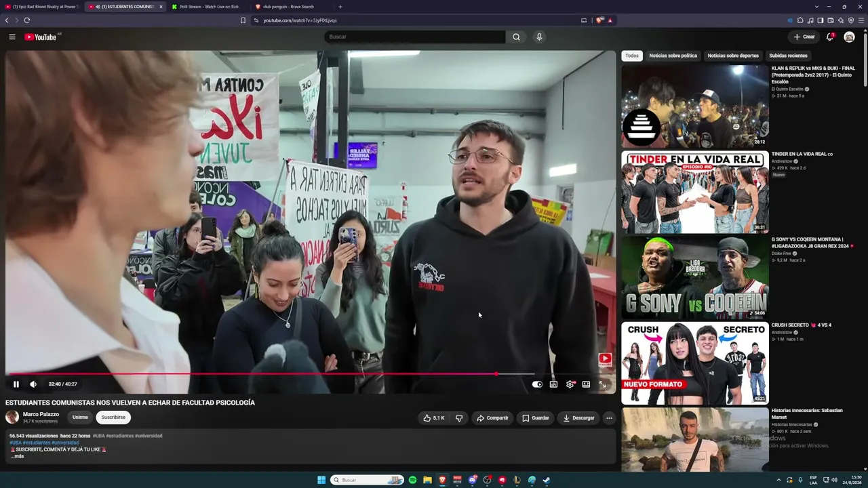Save video using Guardar button
Viewport: 868px width, 488px height.
[x=536, y=418]
